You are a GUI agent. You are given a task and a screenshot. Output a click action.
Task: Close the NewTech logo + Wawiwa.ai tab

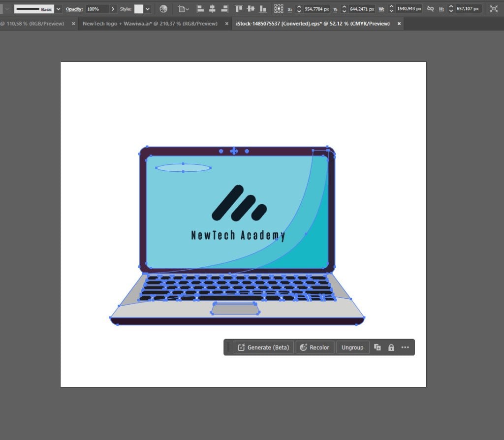(226, 24)
